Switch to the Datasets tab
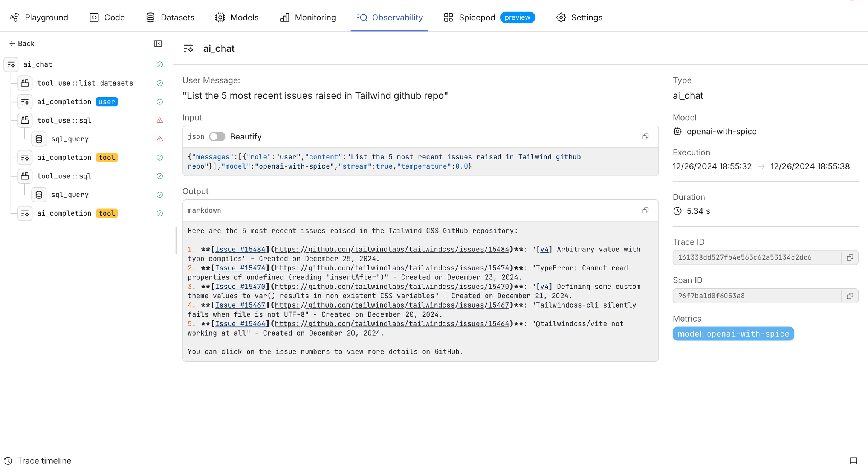The height and width of the screenshot is (472, 868). [170, 17]
